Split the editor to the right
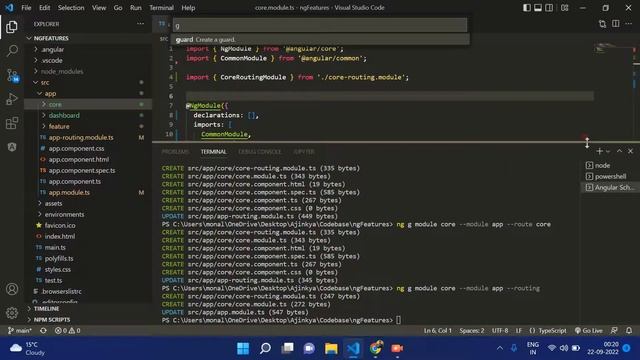Screen dimensions: 640x360 tap(616, 24)
